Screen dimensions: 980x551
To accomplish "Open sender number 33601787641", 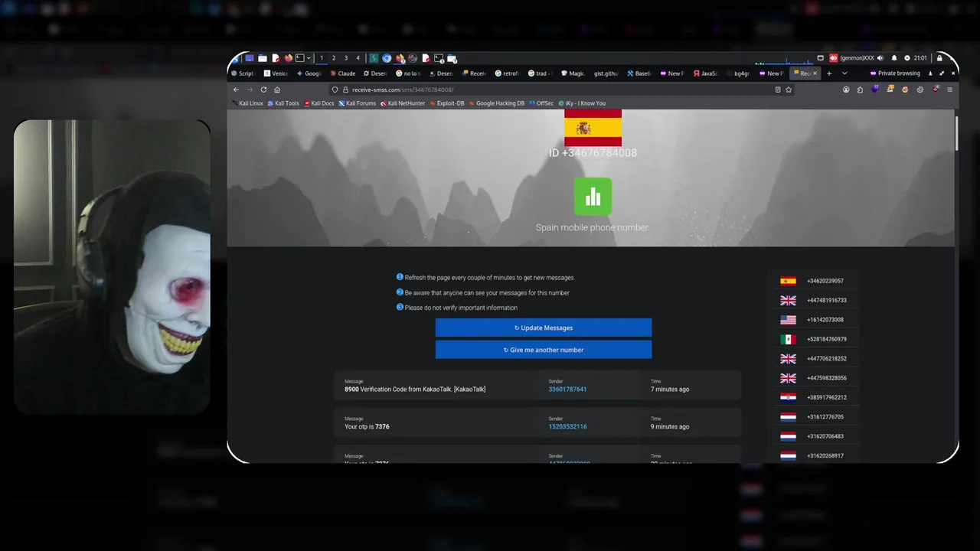I will point(567,390).
